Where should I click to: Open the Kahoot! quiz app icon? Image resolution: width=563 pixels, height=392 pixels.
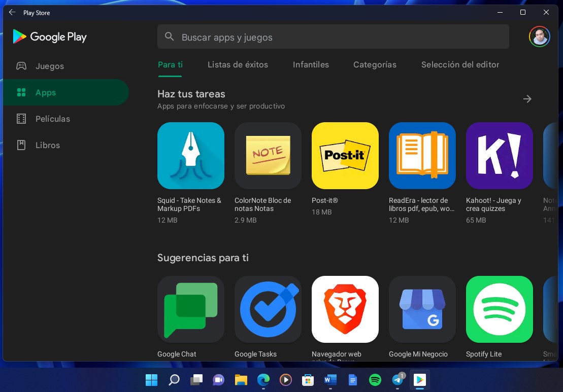tap(499, 156)
